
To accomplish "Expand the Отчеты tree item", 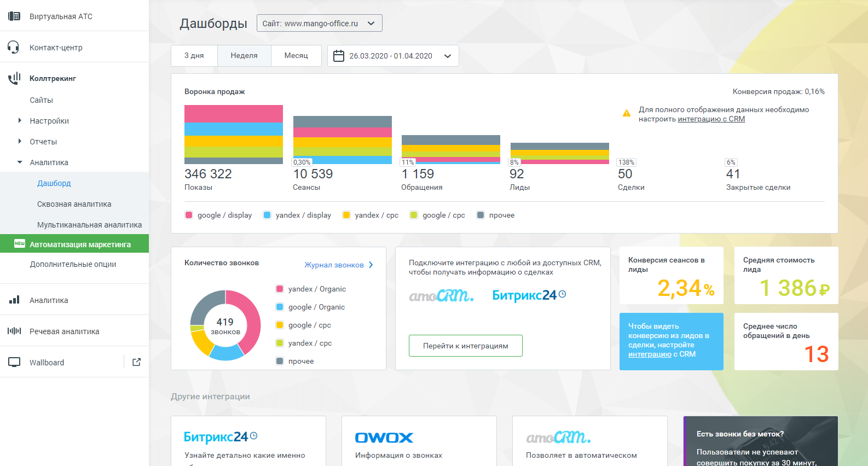I will point(20,141).
